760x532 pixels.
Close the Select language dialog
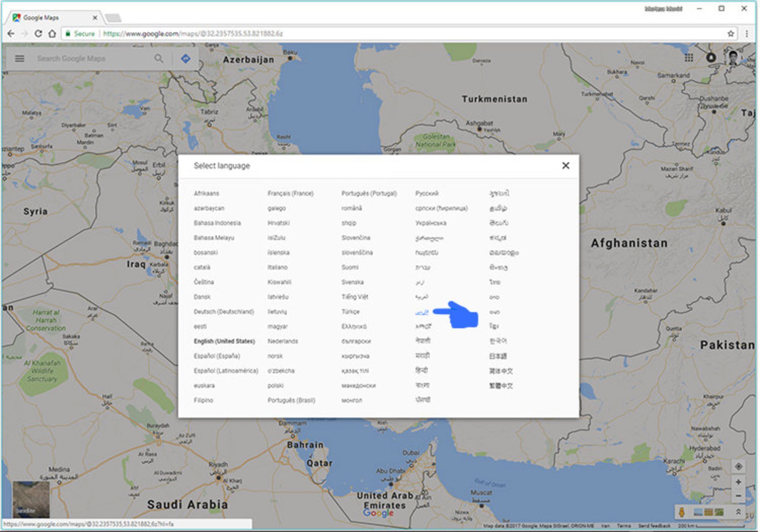(566, 165)
